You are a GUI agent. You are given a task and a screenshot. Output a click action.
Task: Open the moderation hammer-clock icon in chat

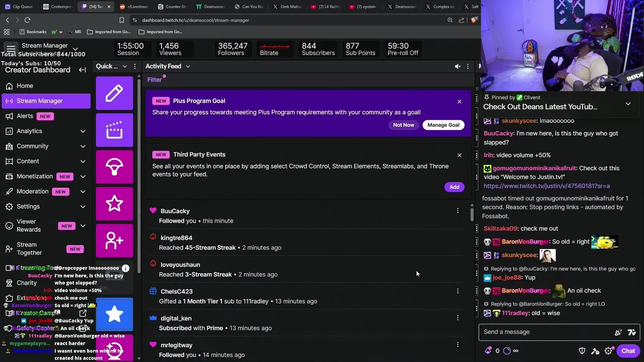pyautogui.click(x=595, y=351)
